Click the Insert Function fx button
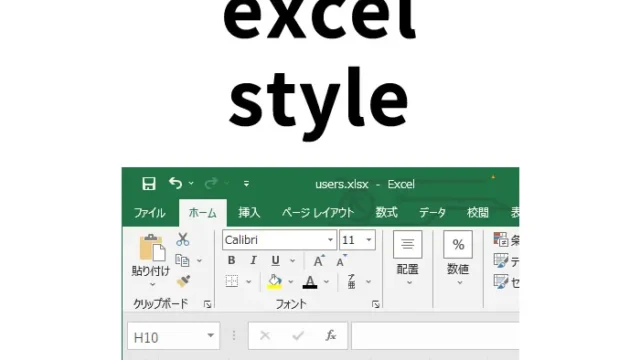 coord(331,336)
